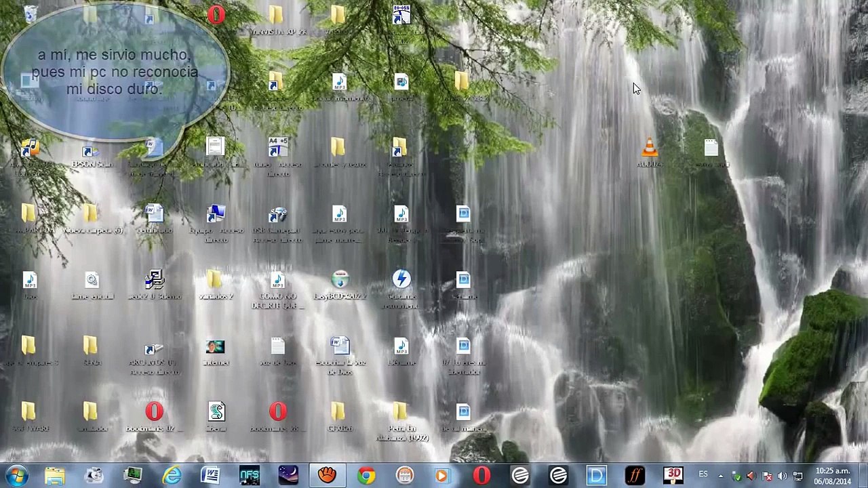Screen dimensions: 868x488
Task: Open the clock showing 10:25 a.m.
Action: point(832,476)
